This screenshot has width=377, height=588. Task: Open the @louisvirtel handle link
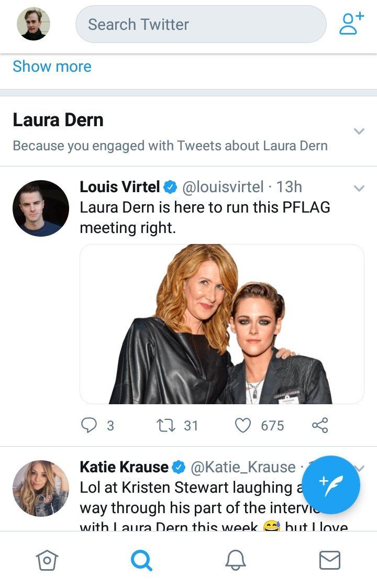click(x=223, y=187)
